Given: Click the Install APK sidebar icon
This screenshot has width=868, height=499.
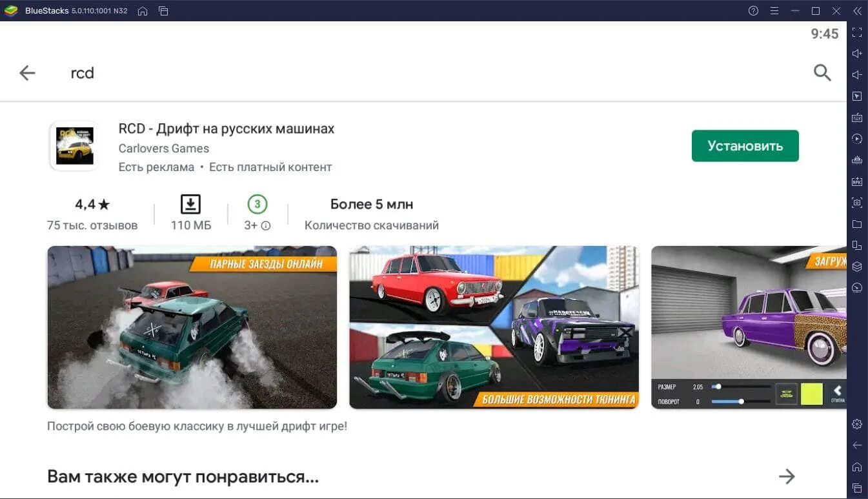Looking at the screenshot, I should (x=857, y=181).
